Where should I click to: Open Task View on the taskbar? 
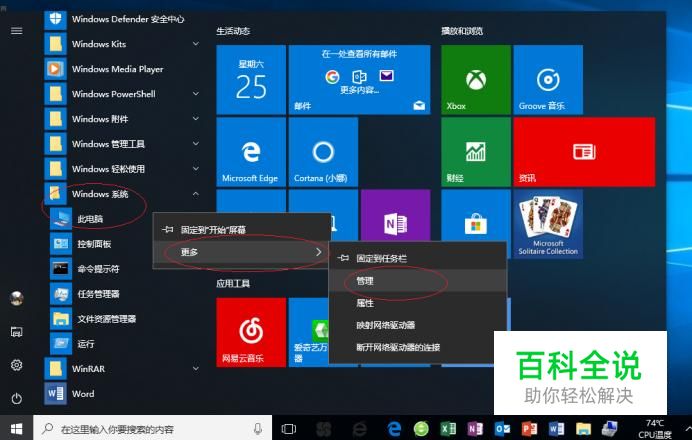coord(289,428)
